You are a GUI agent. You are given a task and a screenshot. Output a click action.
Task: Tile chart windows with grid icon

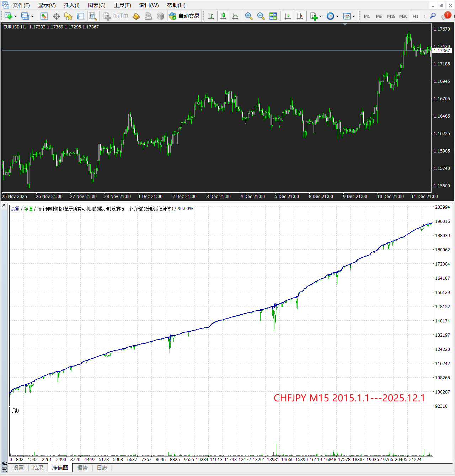point(273,16)
